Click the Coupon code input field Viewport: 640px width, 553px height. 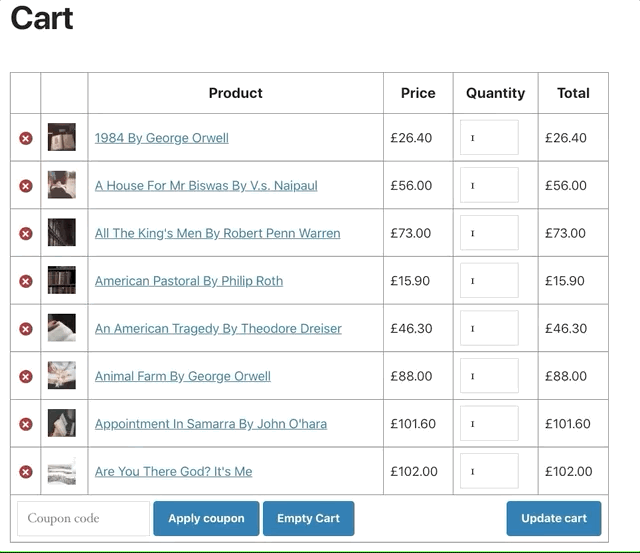[x=83, y=518]
